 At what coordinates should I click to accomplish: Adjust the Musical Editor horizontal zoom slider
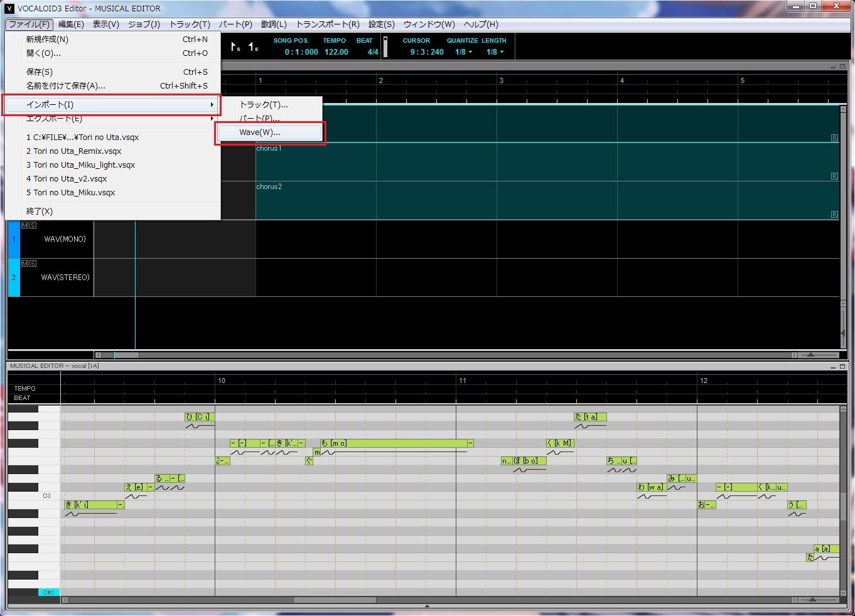coord(813,600)
